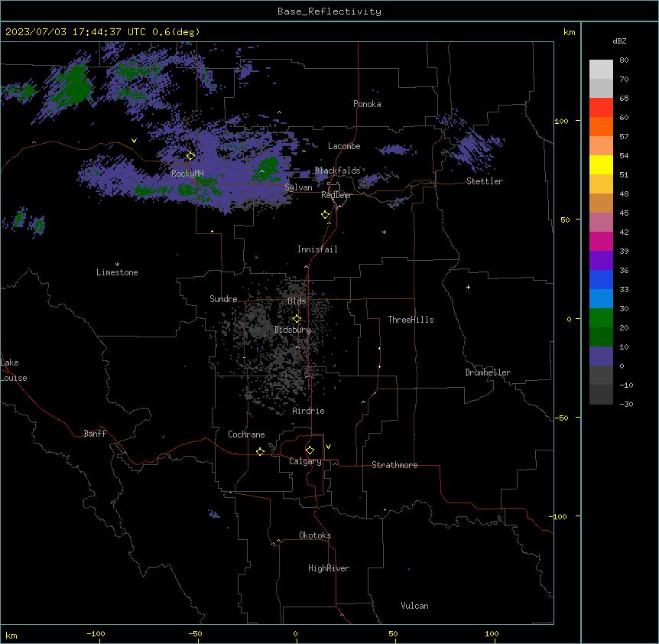Select the white 70 dBZ legend color

(601, 70)
